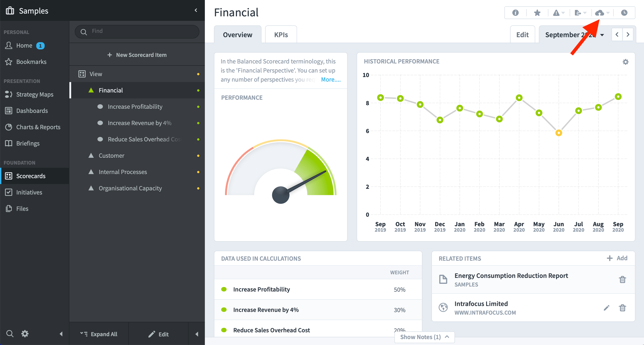Open global settings gear in sidebar
Image resolution: width=644 pixels, height=345 pixels.
[x=25, y=333]
